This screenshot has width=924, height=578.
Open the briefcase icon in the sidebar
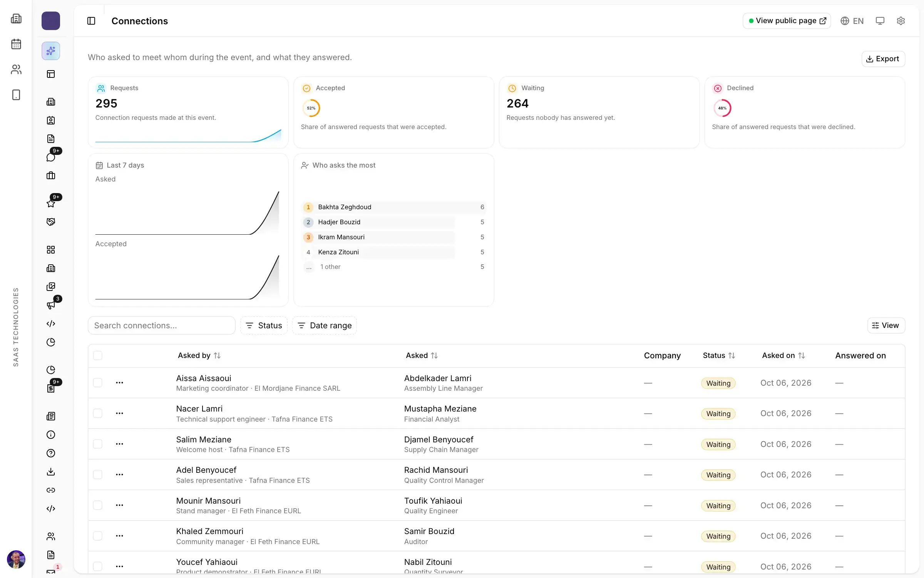click(x=51, y=176)
